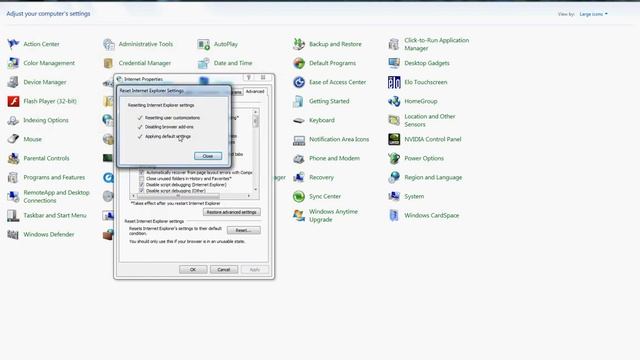This screenshot has width=640, height=360.
Task: Toggle 'Disable script debugging (Internet Explorer)' checkbox
Action: [142, 184]
